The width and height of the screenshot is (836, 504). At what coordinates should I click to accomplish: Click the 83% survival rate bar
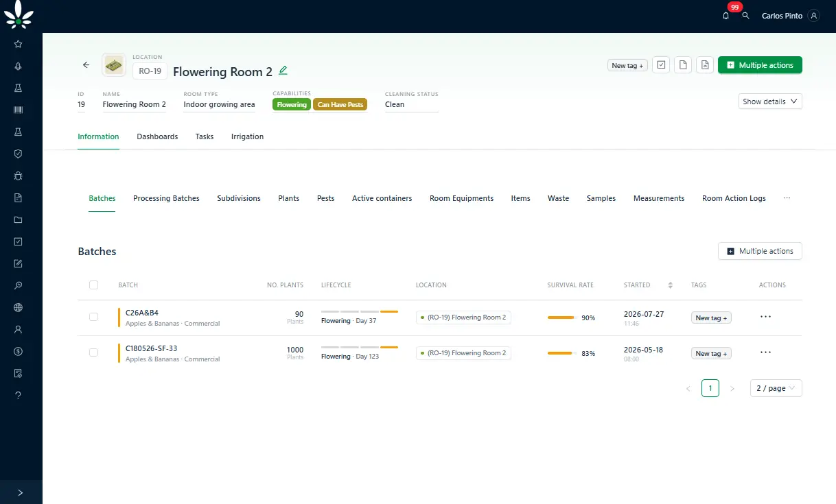(x=561, y=353)
